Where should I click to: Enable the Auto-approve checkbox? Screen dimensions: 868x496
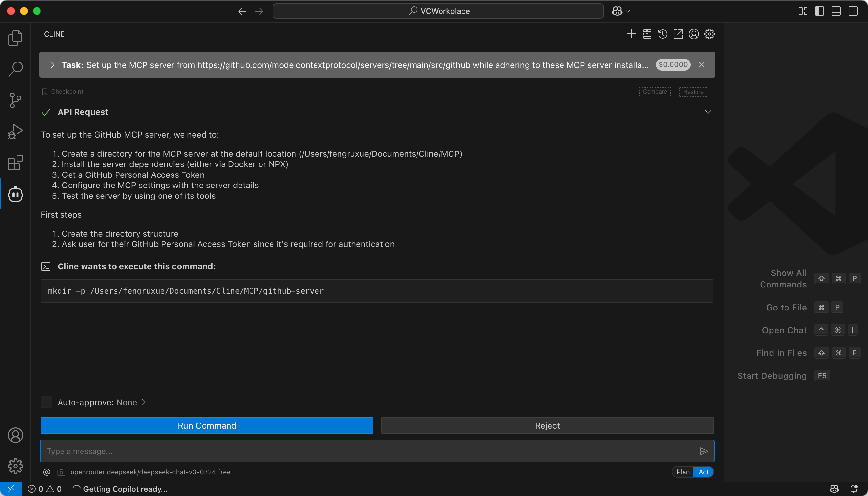tap(47, 402)
